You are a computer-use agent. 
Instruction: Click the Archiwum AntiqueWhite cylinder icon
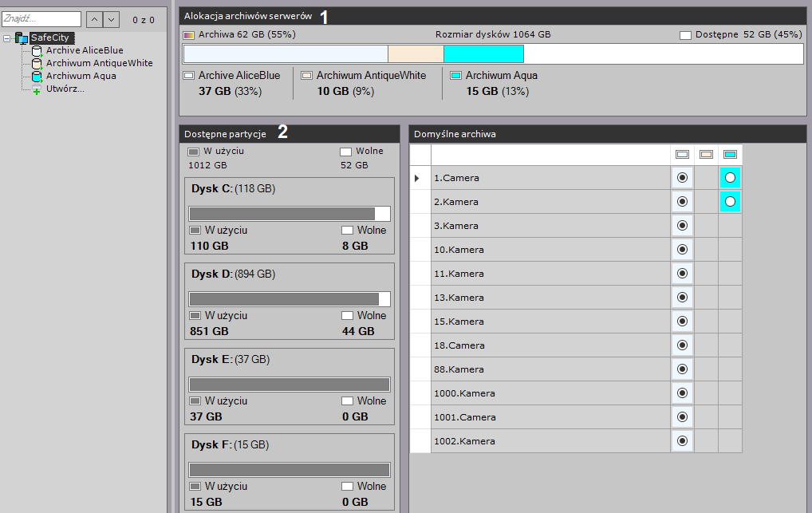click(x=37, y=64)
